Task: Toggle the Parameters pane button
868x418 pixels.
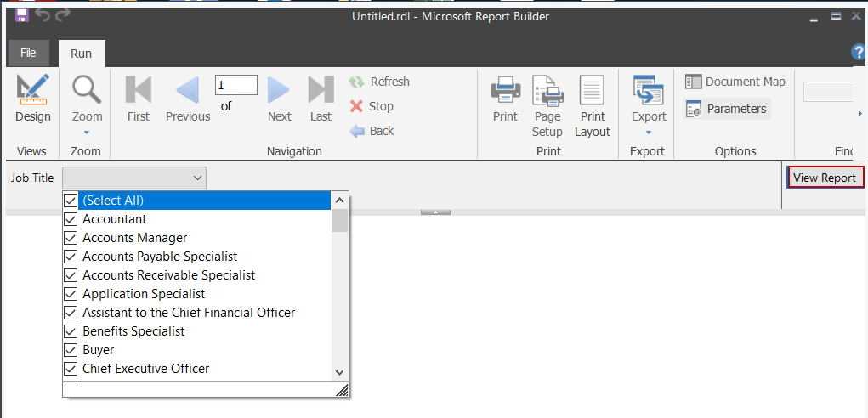Action: 727,109
